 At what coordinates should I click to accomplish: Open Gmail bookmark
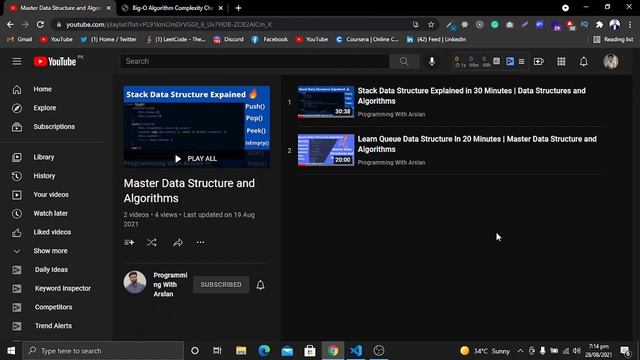[20, 39]
